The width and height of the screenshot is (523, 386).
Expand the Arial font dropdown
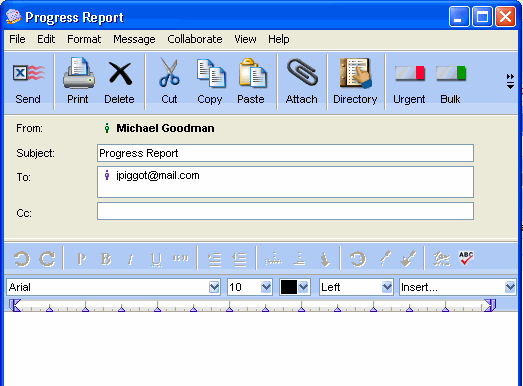(214, 287)
